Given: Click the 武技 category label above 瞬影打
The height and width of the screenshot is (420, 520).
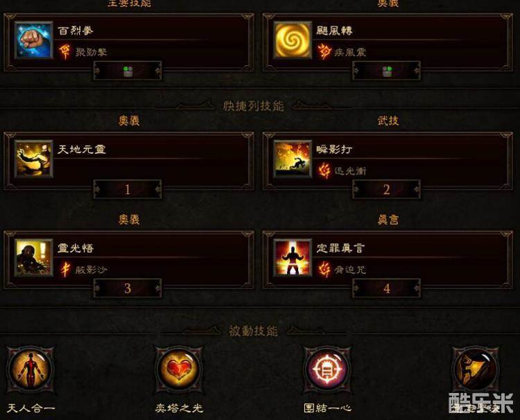Looking at the screenshot, I should [388, 121].
